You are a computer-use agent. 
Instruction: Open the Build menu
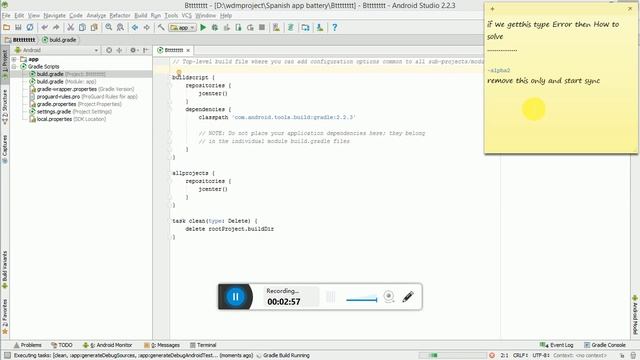[141, 16]
